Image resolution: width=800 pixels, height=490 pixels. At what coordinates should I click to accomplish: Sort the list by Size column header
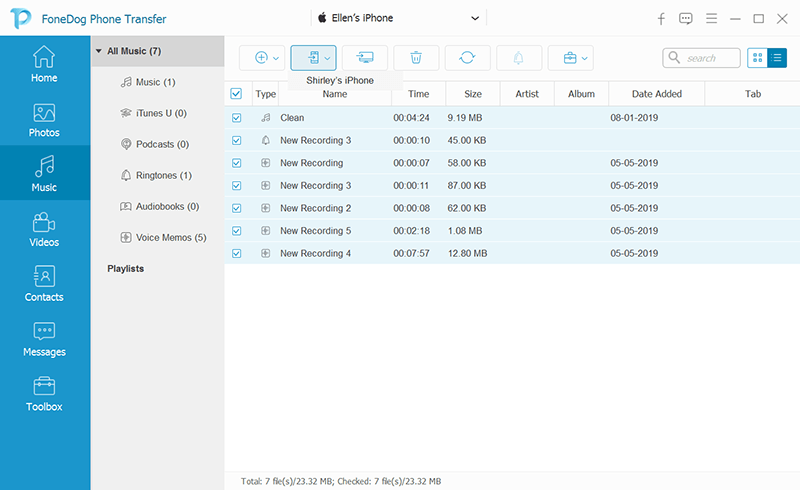click(x=473, y=94)
